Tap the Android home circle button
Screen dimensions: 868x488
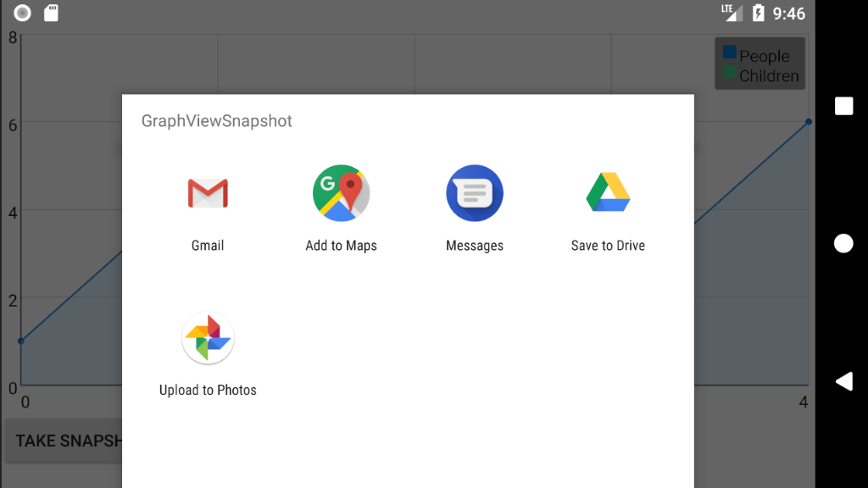point(843,243)
